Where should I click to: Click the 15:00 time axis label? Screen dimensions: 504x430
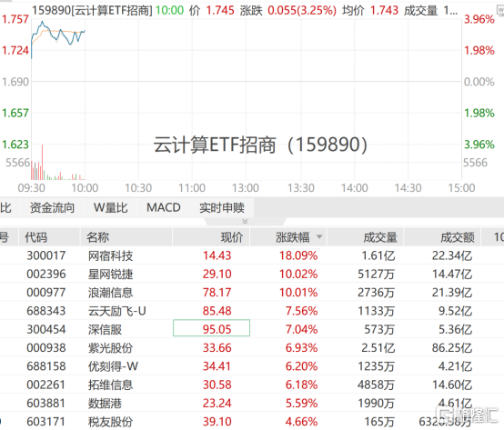461,188
